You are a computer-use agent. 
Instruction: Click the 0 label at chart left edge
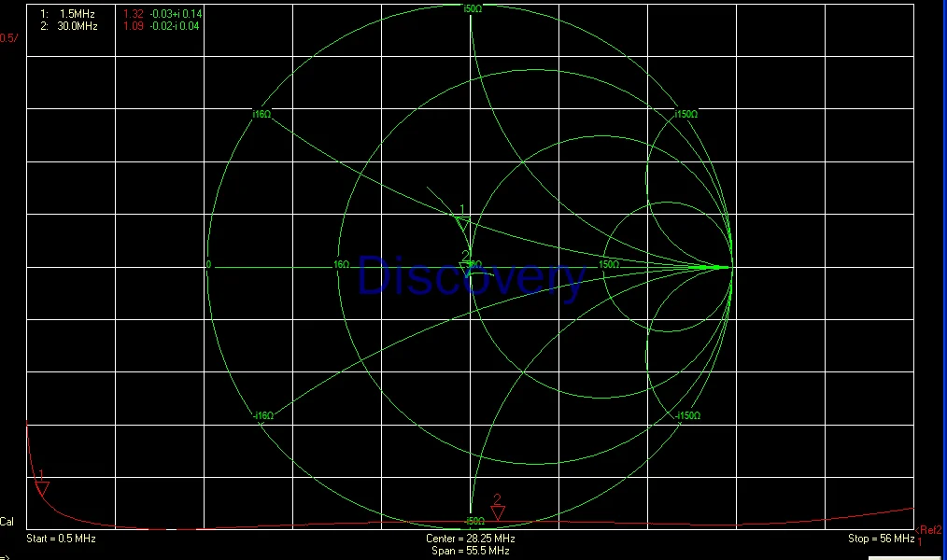209,264
